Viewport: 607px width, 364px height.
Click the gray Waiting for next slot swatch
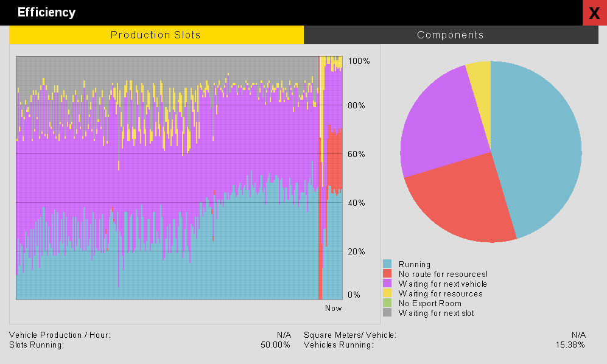(x=387, y=312)
